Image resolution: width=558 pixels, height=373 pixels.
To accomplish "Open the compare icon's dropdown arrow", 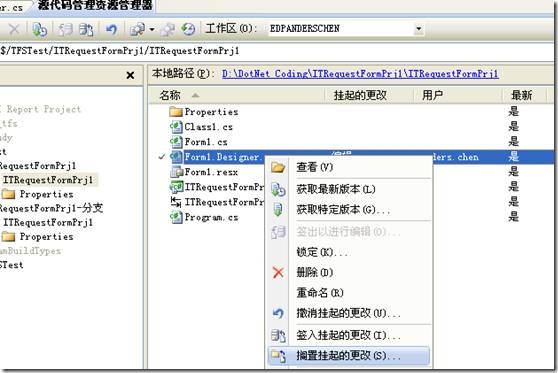I will [x=152, y=29].
